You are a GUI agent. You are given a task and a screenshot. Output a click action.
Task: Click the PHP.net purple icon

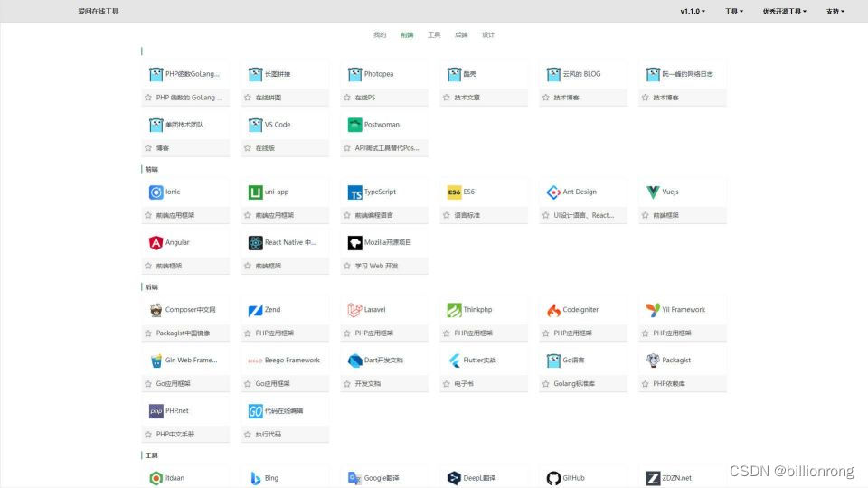[x=156, y=410]
